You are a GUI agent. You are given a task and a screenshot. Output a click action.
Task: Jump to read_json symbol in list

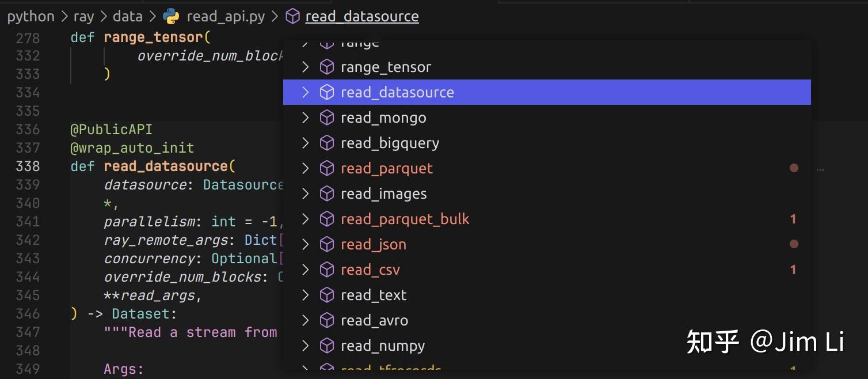(x=374, y=245)
